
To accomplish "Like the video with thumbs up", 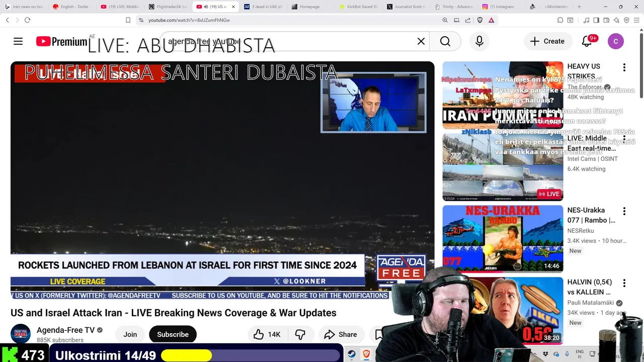I will (267, 334).
